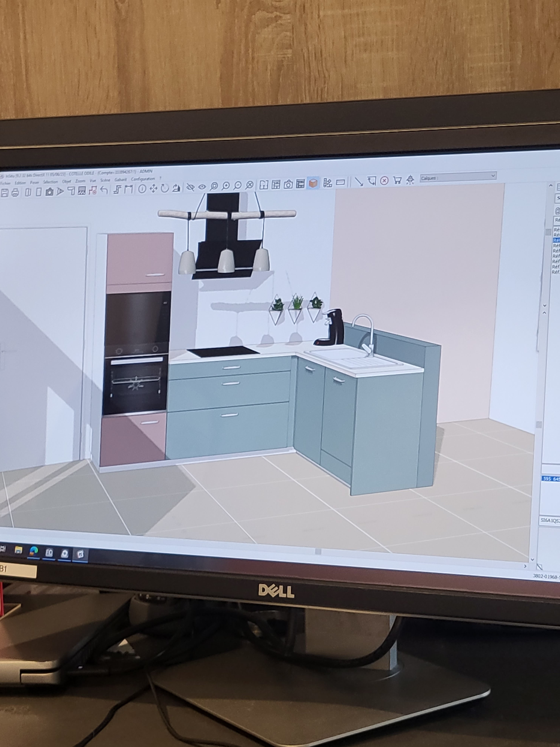Toggle the crossed-out eye hide icon
Image resolution: width=560 pixels, height=747 pixels.
pyautogui.click(x=190, y=187)
